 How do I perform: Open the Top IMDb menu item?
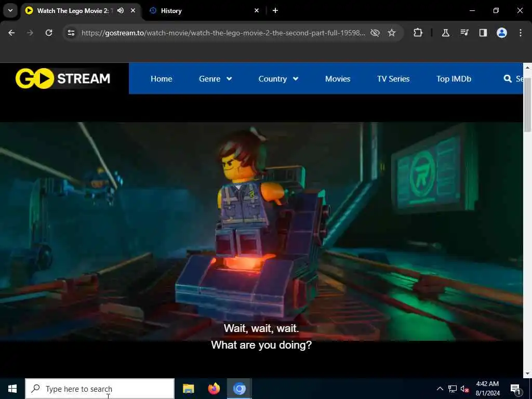(x=454, y=79)
